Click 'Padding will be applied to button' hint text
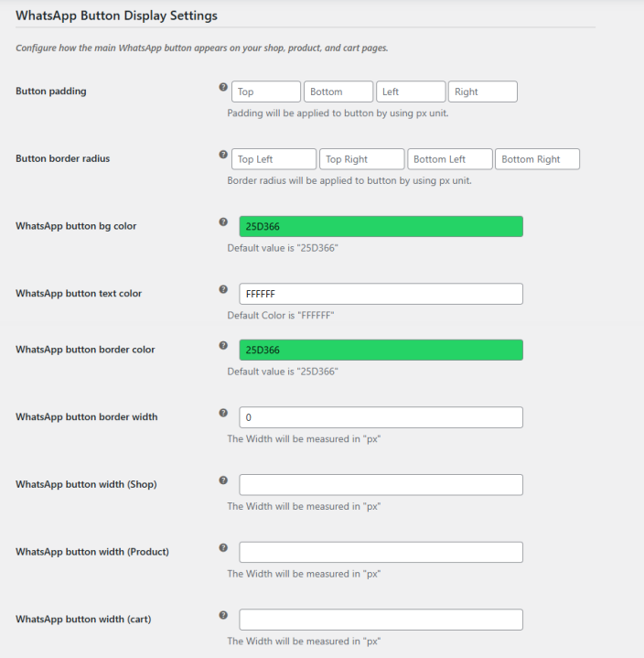The width and height of the screenshot is (644, 658). coord(338,113)
